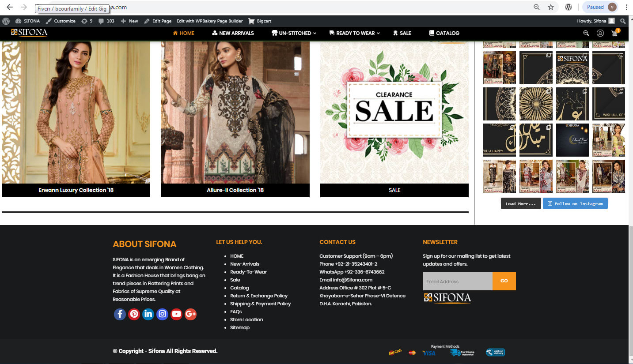Open the 103 comments bubble

[x=106, y=21]
